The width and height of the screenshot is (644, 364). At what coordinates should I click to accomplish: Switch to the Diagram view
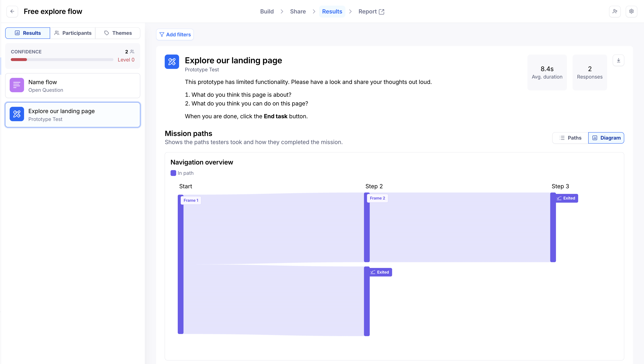click(x=606, y=138)
